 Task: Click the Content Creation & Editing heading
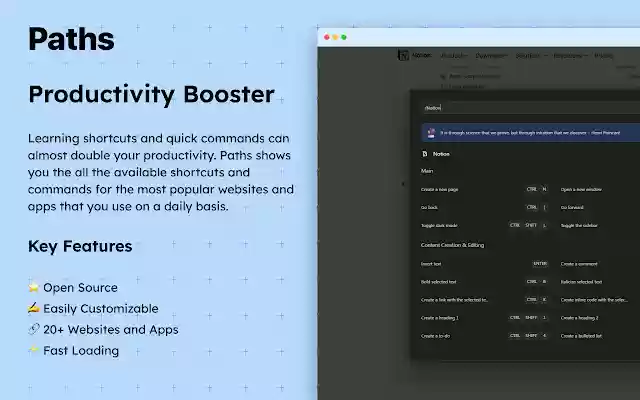(452, 245)
